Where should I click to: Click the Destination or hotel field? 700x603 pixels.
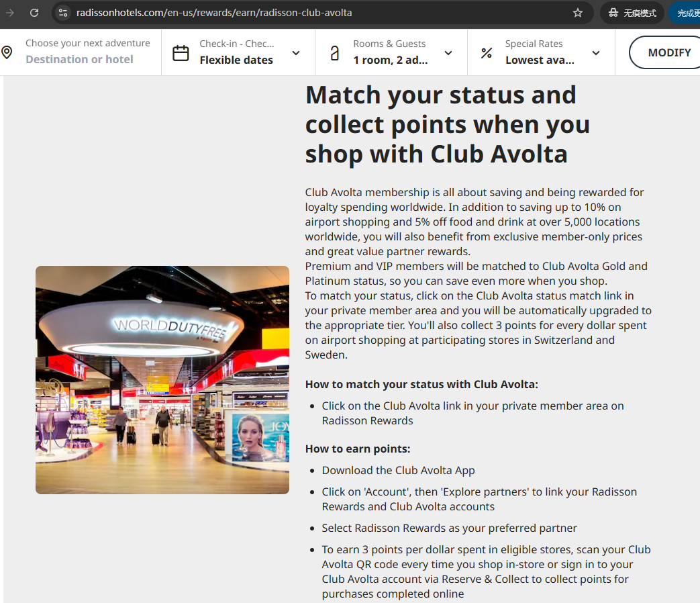point(79,59)
